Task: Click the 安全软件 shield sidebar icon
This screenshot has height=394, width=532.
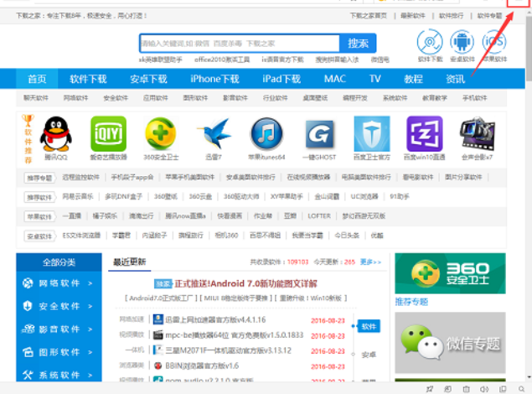Action: coord(28,306)
